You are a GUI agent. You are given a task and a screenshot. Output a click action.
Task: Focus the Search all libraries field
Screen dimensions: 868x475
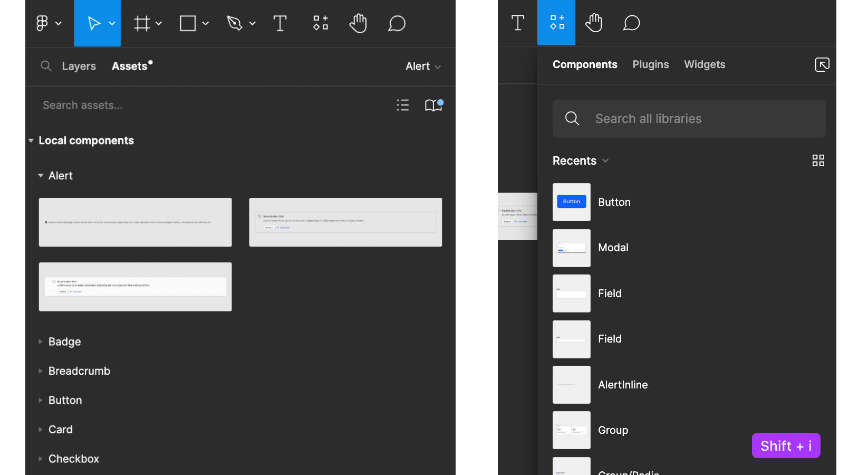pyautogui.click(x=689, y=119)
